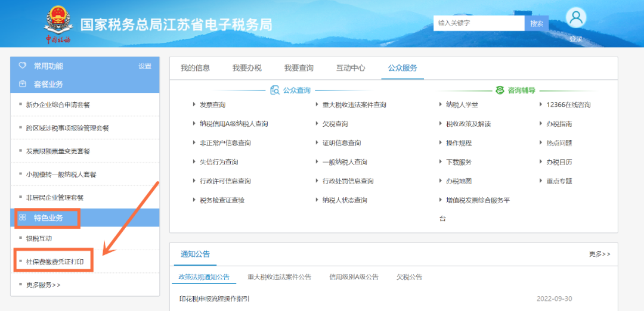Type in the 输入关键字 search field
The height and width of the screenshot is (311, 644).
(479, 23)
